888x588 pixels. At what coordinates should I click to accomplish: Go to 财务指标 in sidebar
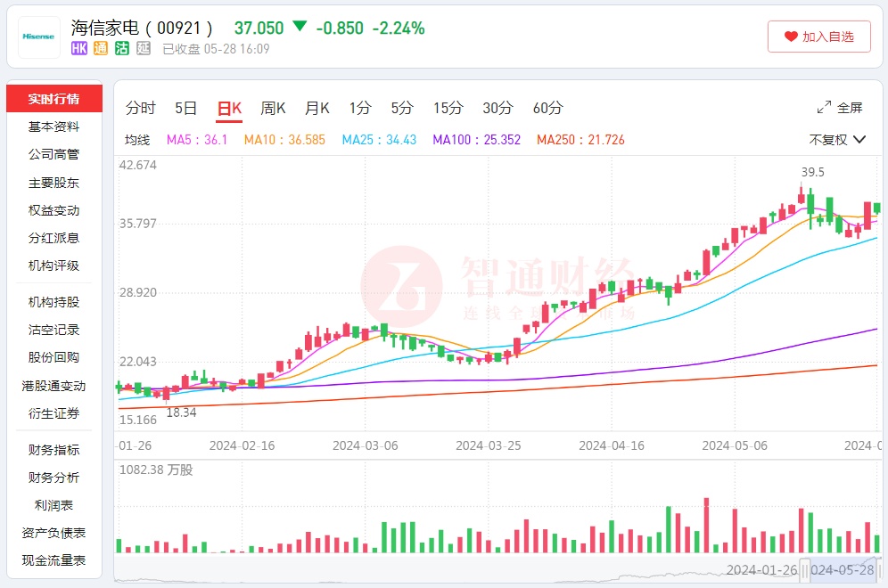coord(53,450)
